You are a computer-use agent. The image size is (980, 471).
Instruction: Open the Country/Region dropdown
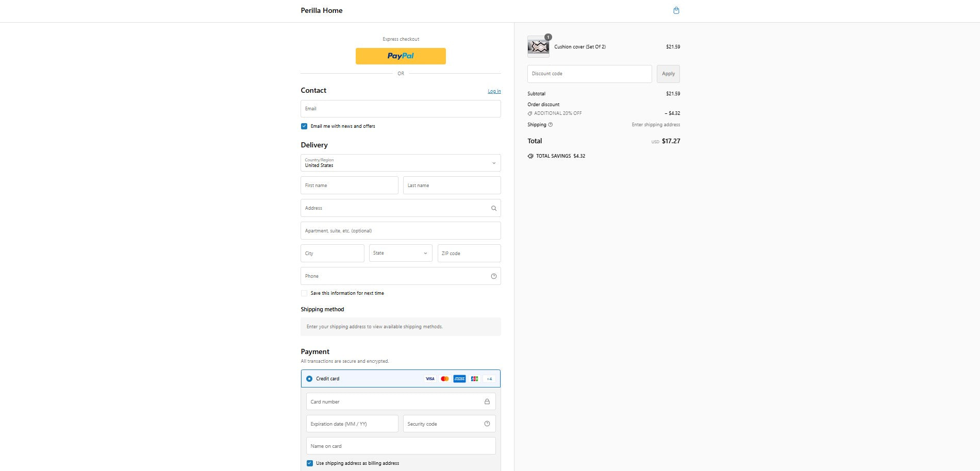pos(400,163)
